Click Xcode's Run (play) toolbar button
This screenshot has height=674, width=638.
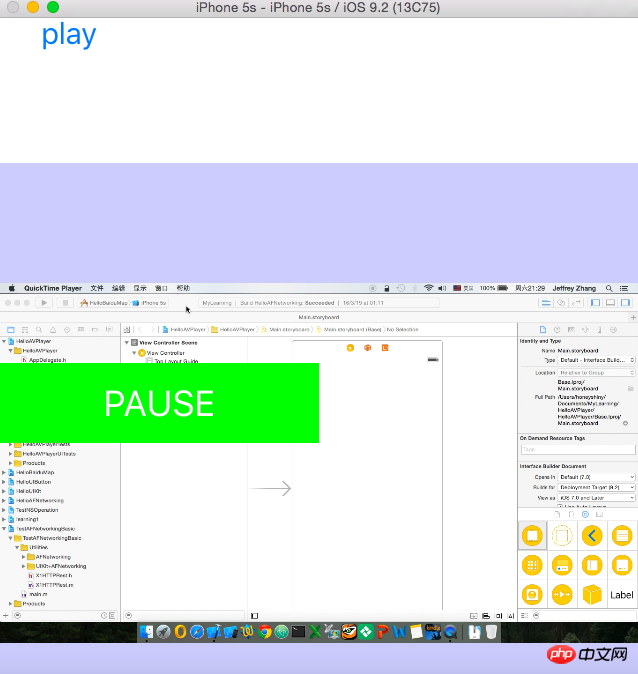click(x=44, y=303)
